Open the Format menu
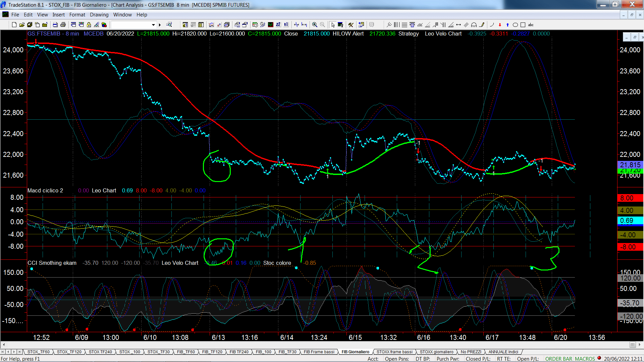 (x=77, y=15)
